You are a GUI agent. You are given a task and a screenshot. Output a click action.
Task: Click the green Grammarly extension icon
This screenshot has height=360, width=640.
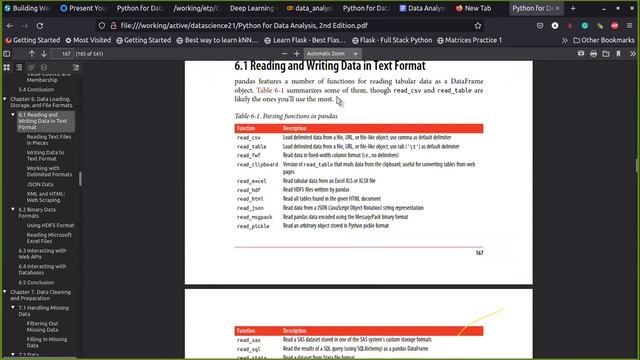pos(585,26)
